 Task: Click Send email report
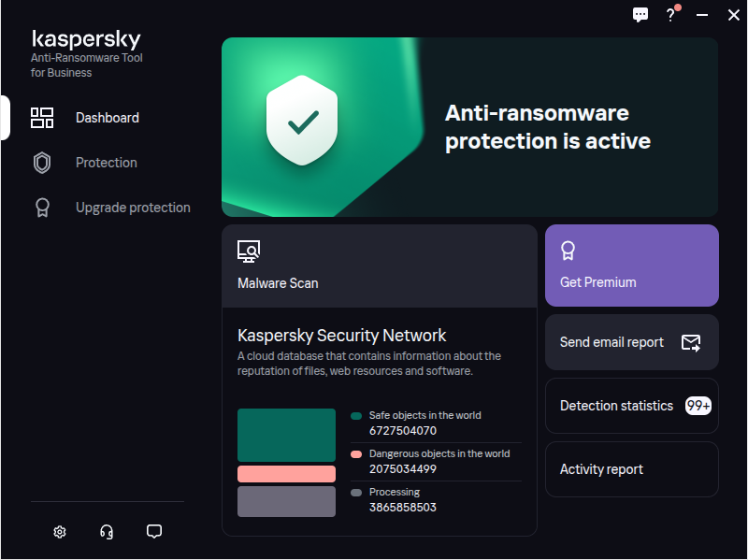pos(632,342)
